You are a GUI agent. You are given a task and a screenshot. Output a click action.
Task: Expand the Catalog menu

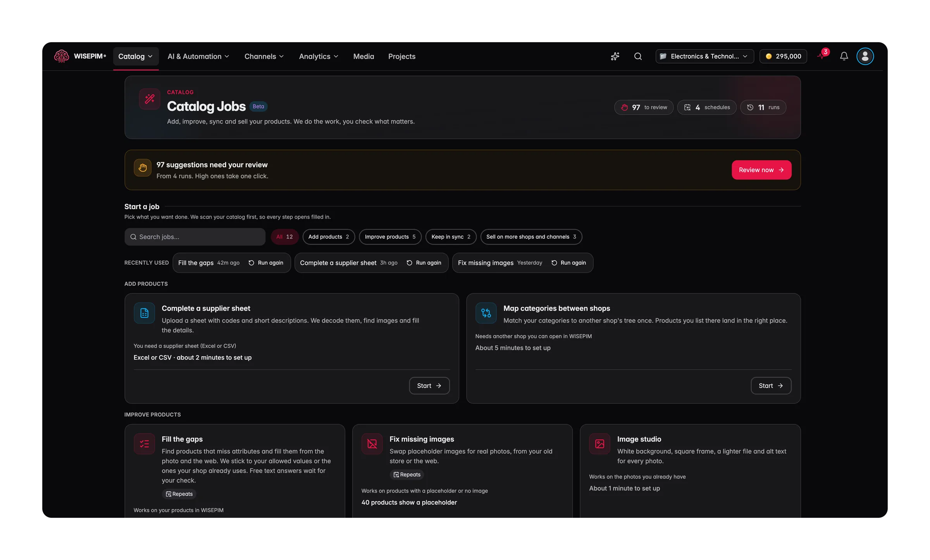(136, 57)
